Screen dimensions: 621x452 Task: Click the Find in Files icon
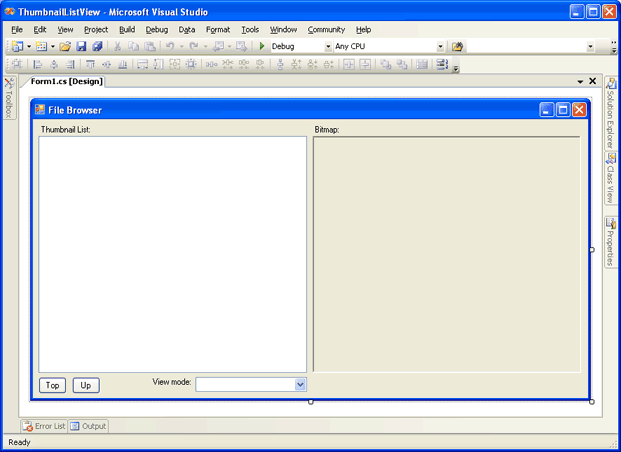(458, 47)
